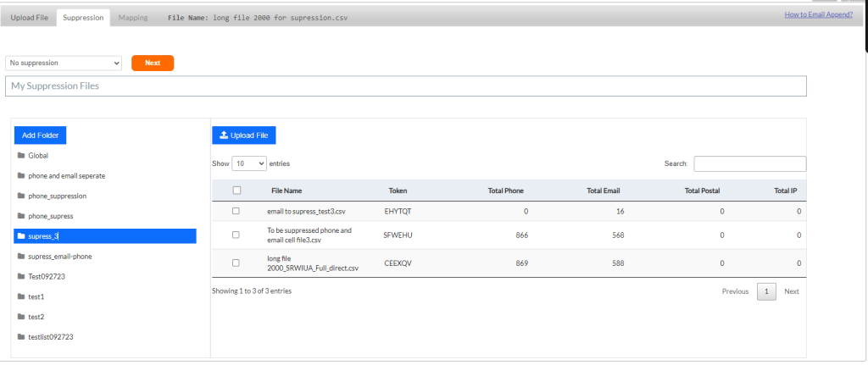Switch to the Upload File tab

(29, 17)
